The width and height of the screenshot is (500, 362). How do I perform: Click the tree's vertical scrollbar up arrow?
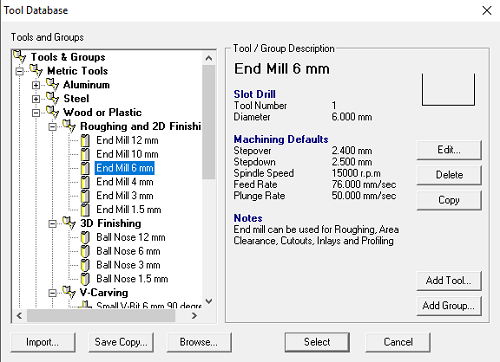[x=209, y=58]
